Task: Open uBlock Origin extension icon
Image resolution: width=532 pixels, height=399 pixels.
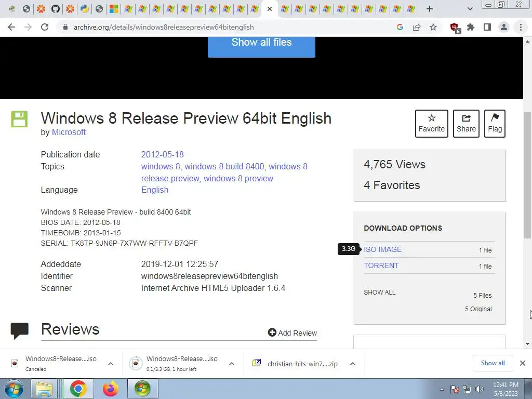Action: [x=455, y=28]
